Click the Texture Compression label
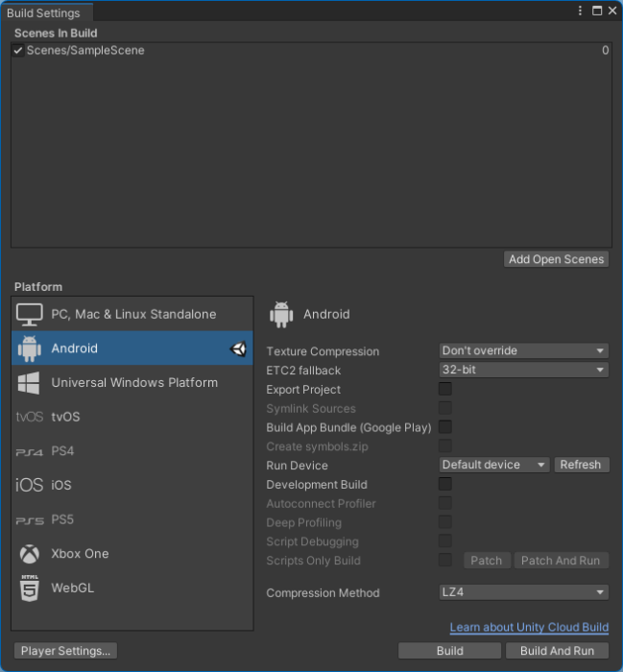Screen dimensions: 623x672 click(323, 351)
